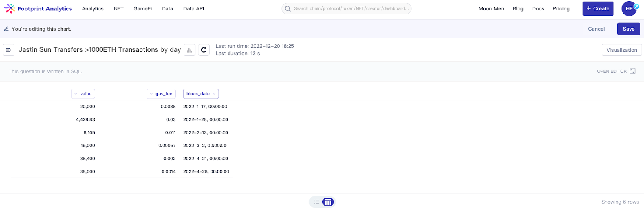Click the HF user avatar
Image resolution: width=644 pixels, height=208 pixels.
[629, 9]
